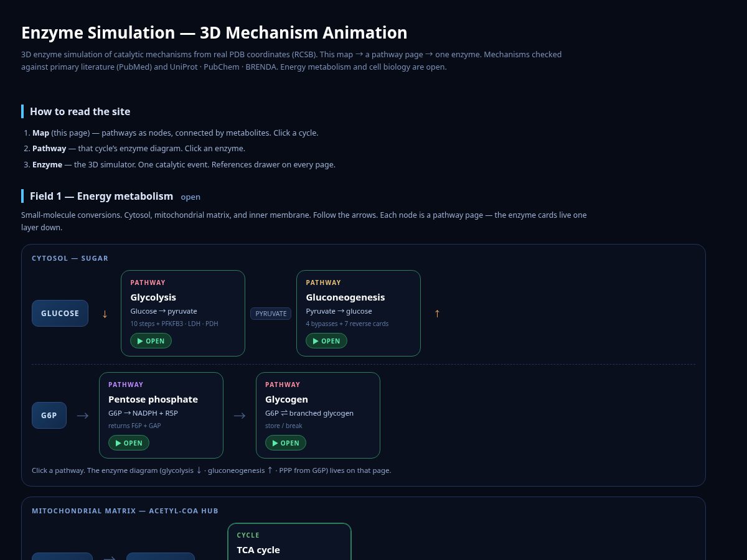
Task: Click the arrow between Pentose phosphate and Glycogen
Action: [x=240, y=416]
